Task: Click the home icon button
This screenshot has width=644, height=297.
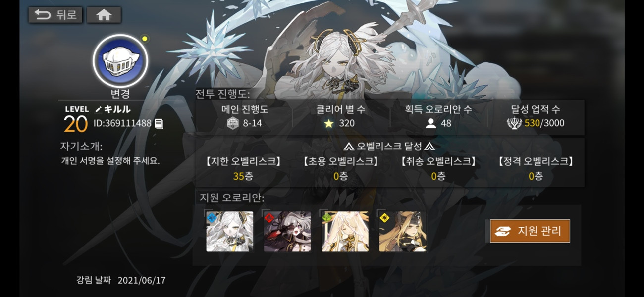Action: (104, 15)
